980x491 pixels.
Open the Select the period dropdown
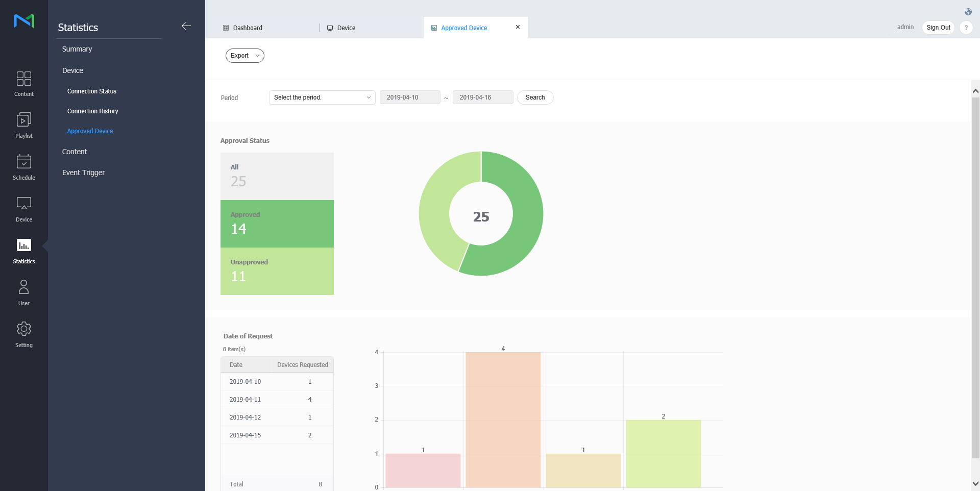point(322,97)
